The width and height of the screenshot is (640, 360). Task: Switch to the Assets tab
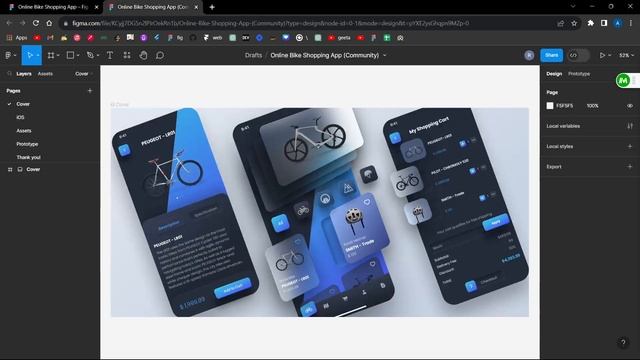click(x=45, y=74)
